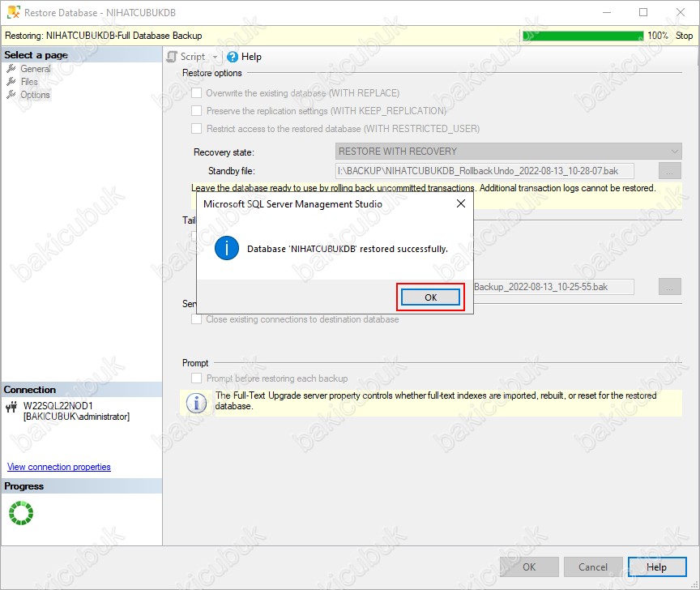Click the Files page wrench icon
The height and width of the screenshot is (590, 700).
coord(11,81)
